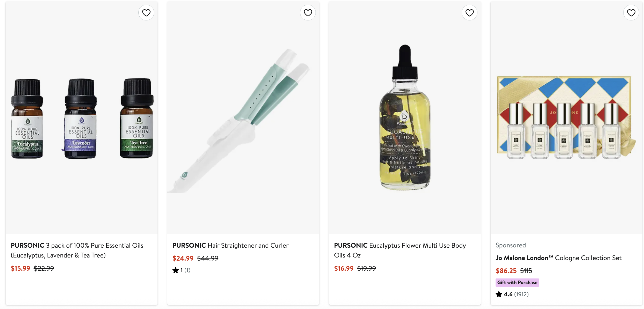This screenshot has width=644, height=309.
Task: Click the $15.99 sale price
Action: (x=20, y=268)
